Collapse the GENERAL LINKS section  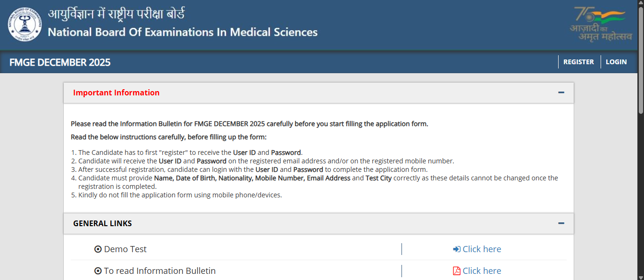point(561,223)
